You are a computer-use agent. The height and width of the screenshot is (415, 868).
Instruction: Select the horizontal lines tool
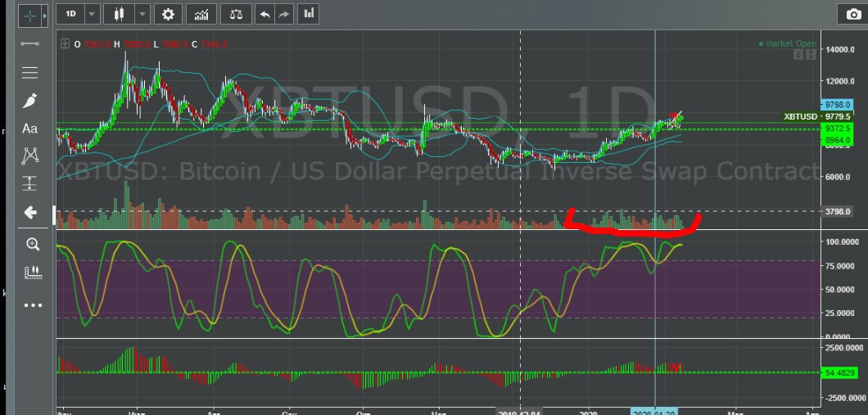[x=30, y=73]
